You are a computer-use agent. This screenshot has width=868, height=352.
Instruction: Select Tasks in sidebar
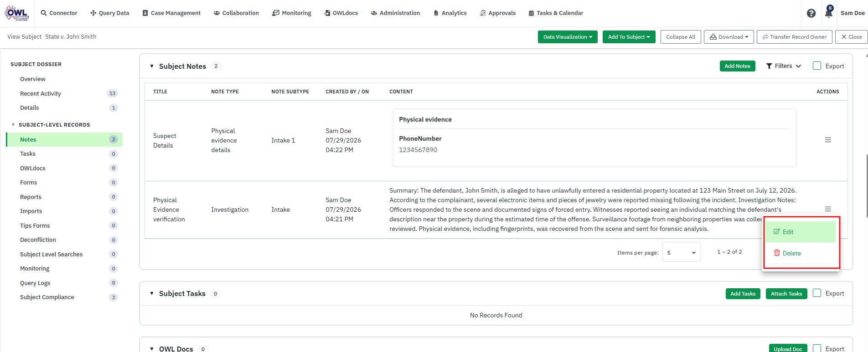coord(28,154)
